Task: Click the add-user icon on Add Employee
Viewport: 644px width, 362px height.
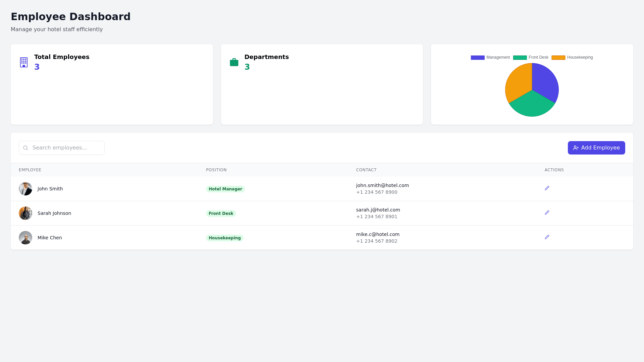Action: [x=576, y=148]
